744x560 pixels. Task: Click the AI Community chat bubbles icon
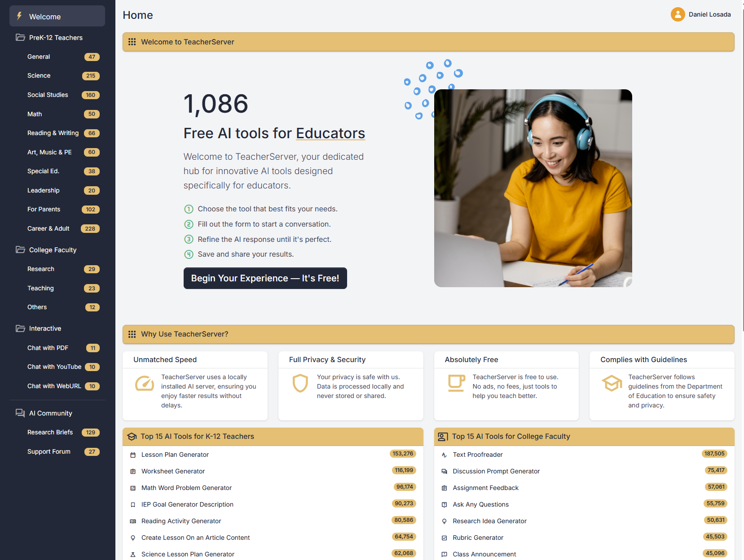[20, 413]
